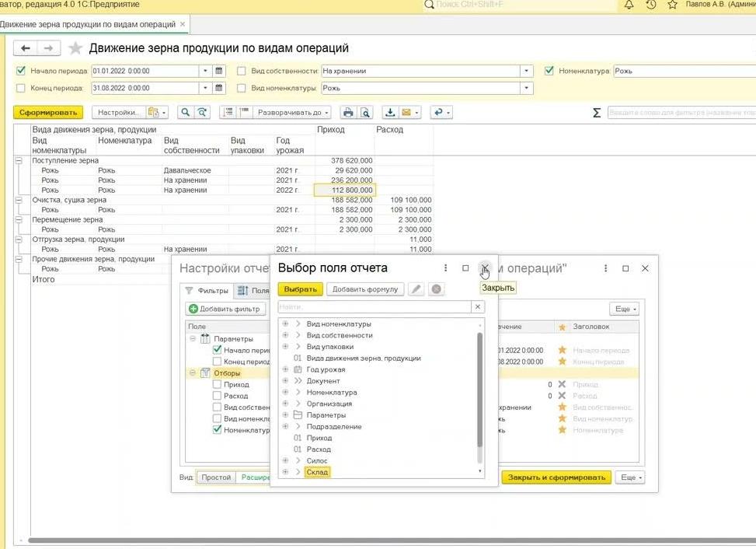Image resolution: width=756 pixels, height=549 pixels.
Task: Click the collapse groups icon
Action: coord(245,113)
